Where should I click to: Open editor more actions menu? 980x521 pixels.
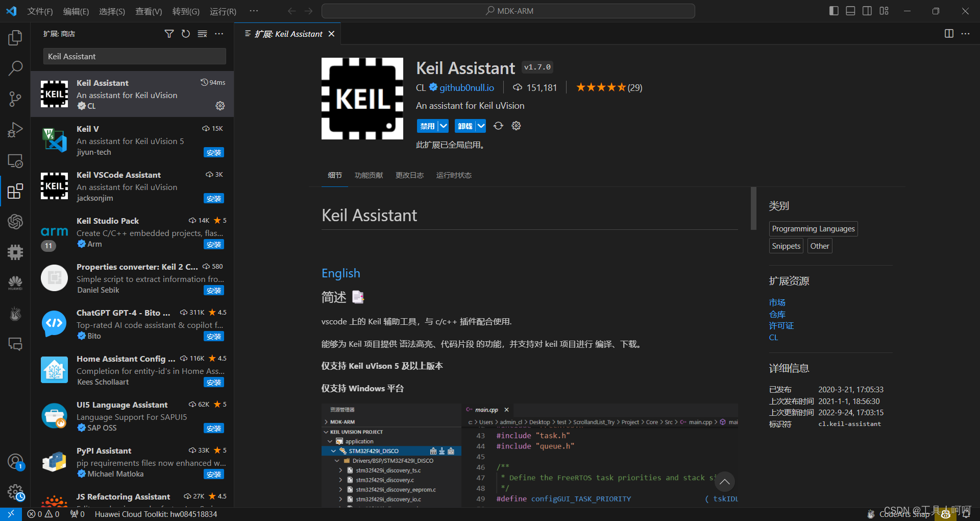(965, 34)
